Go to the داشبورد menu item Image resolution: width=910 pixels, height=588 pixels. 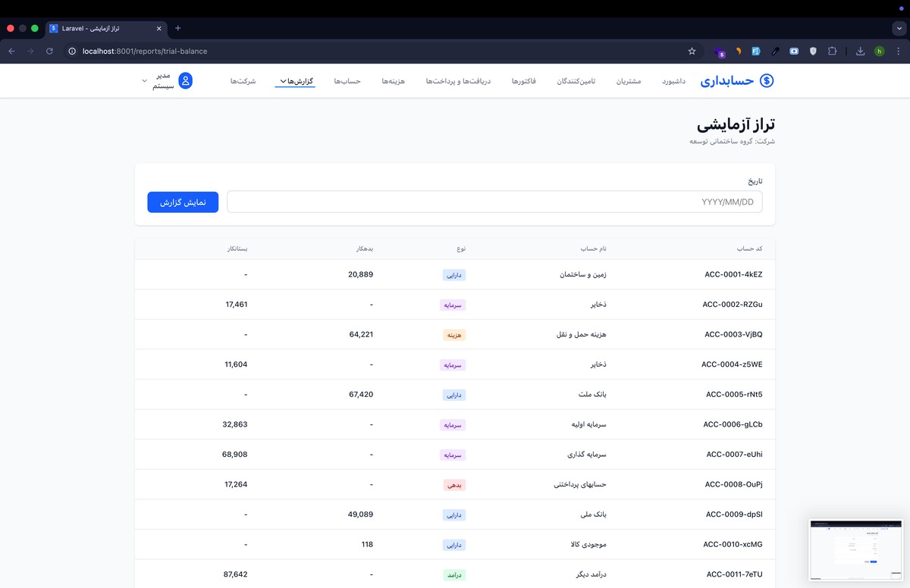tap(673, 81)
